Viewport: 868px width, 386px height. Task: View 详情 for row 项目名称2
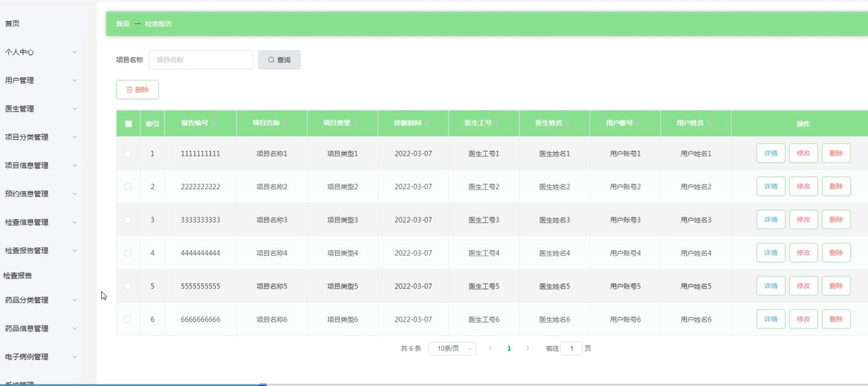(x=771, y=186)
